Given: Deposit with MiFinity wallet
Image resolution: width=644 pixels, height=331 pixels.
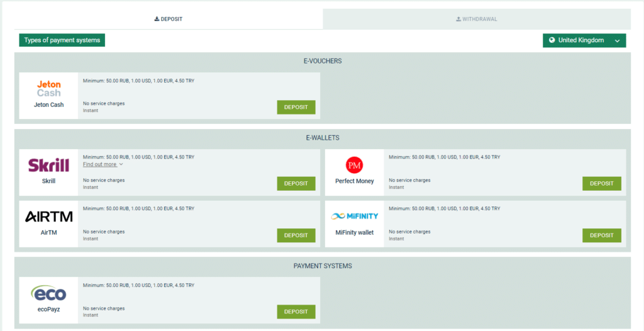Looking at the screenshot, I should tap(602, 235).
